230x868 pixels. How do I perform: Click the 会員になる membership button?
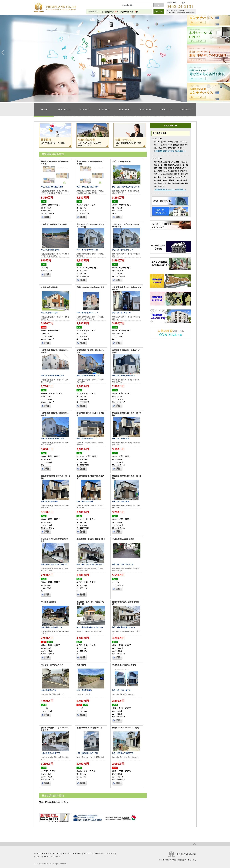coord(159,12)
